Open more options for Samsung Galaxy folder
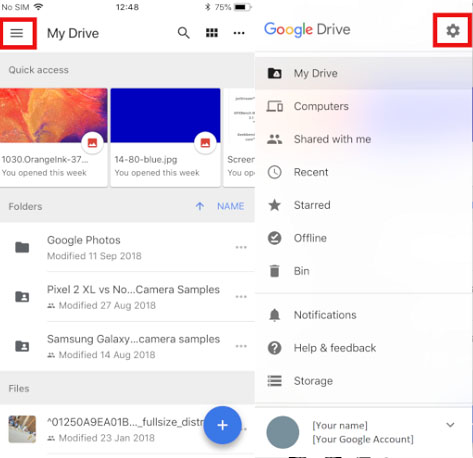The width and height of the screenshot is (473, 458). tap(241, 346)
